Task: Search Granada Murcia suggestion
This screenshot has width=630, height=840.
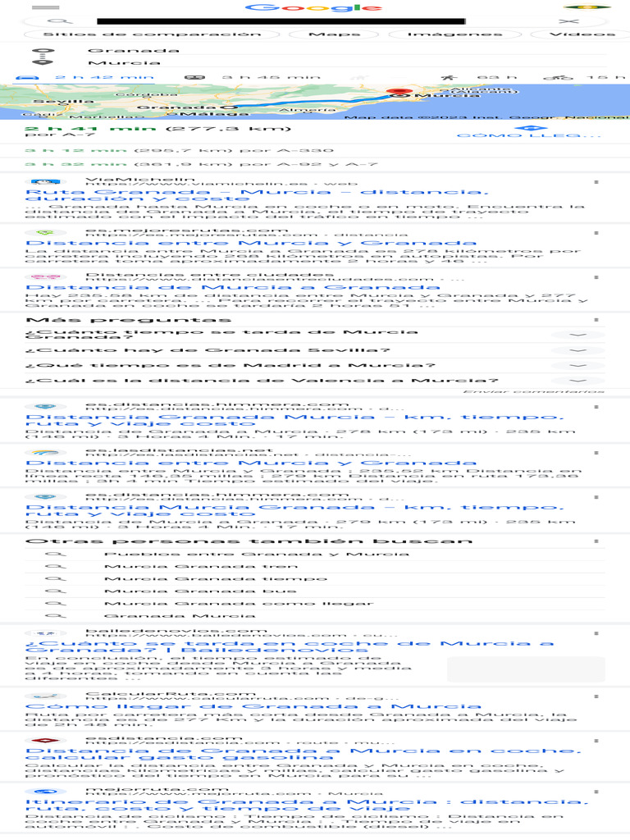Action: pyautogui.click(x=315, y=615)
